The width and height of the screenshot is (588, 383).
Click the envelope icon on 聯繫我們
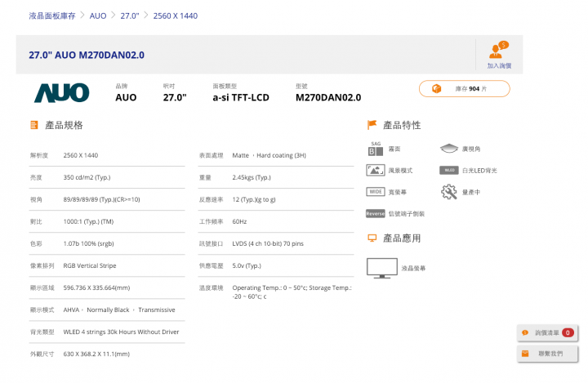click(525, 354)
